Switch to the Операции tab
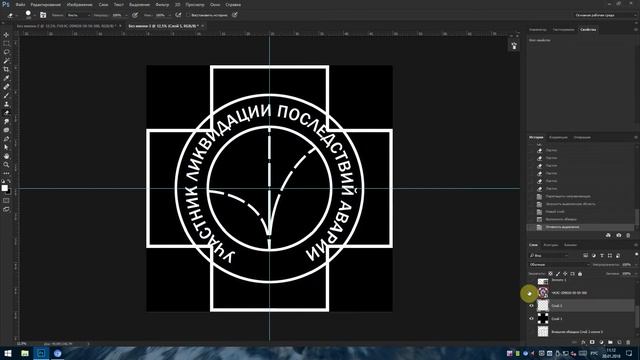 pos(582,137)
